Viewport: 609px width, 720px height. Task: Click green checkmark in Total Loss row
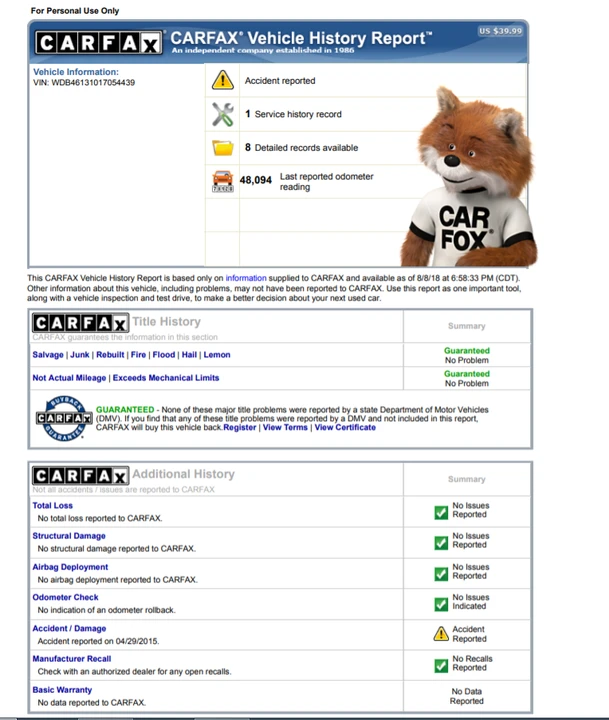click(441, 512)
